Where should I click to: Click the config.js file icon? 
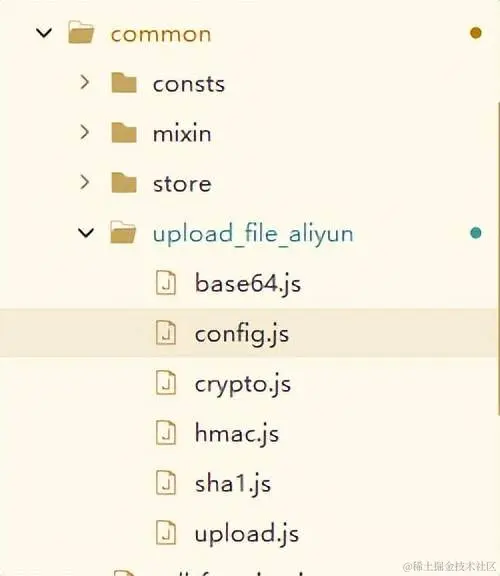(x=166, y=332)
